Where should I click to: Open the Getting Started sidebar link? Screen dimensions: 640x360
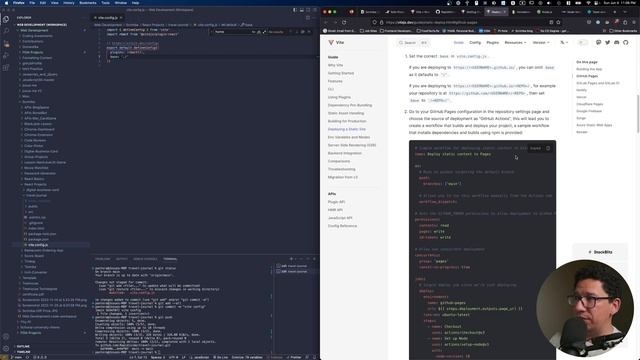coord(341,73)
